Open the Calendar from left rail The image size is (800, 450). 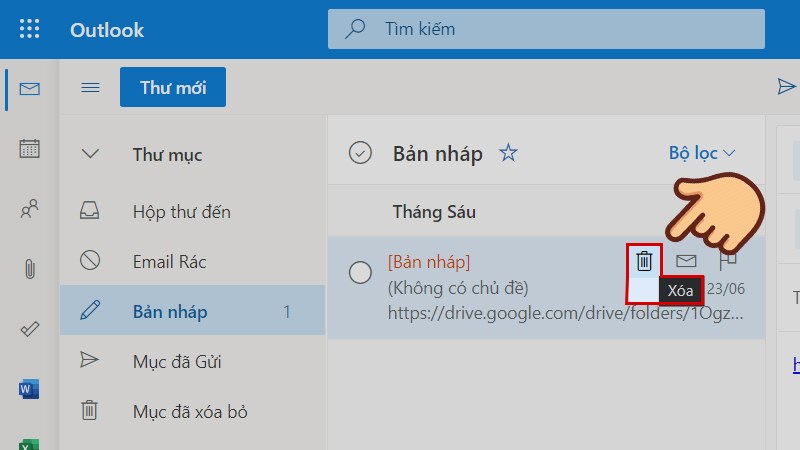coord(30,148)
